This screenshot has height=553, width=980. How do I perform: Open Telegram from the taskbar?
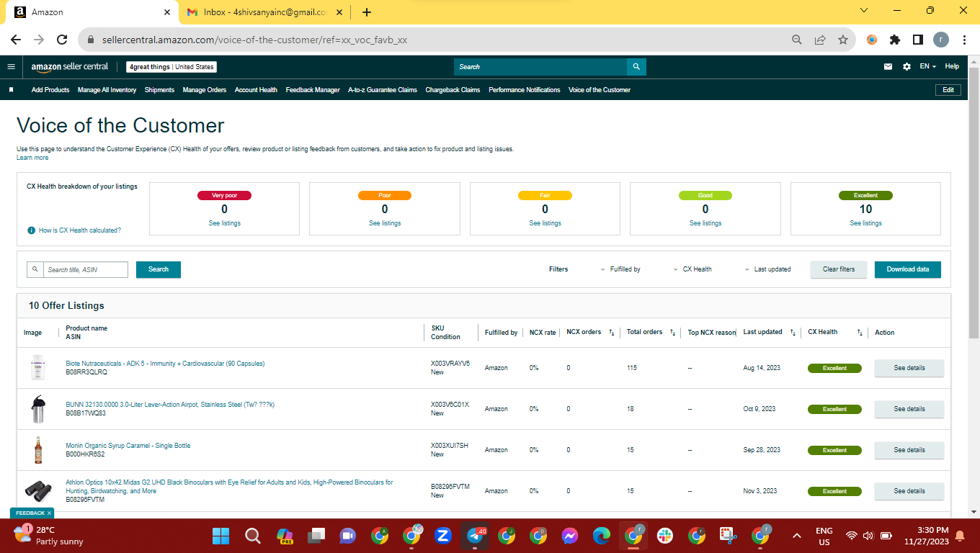[476, 536]
